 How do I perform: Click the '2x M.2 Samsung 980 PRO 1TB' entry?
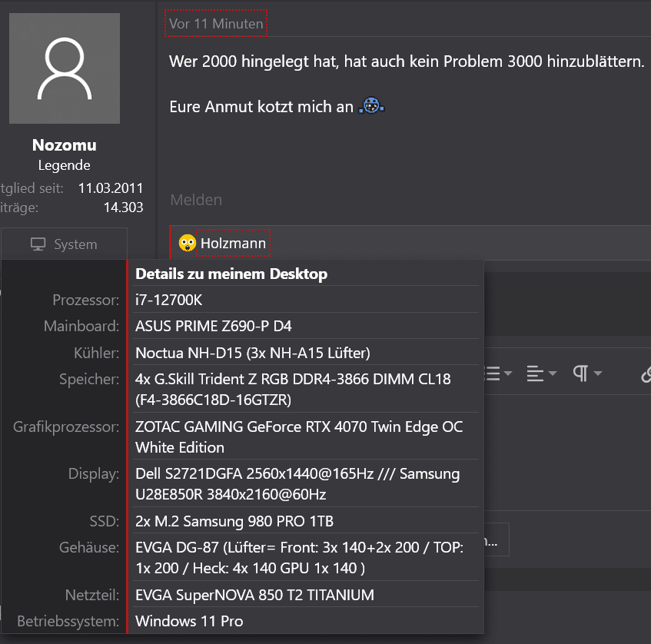(234, 521)
